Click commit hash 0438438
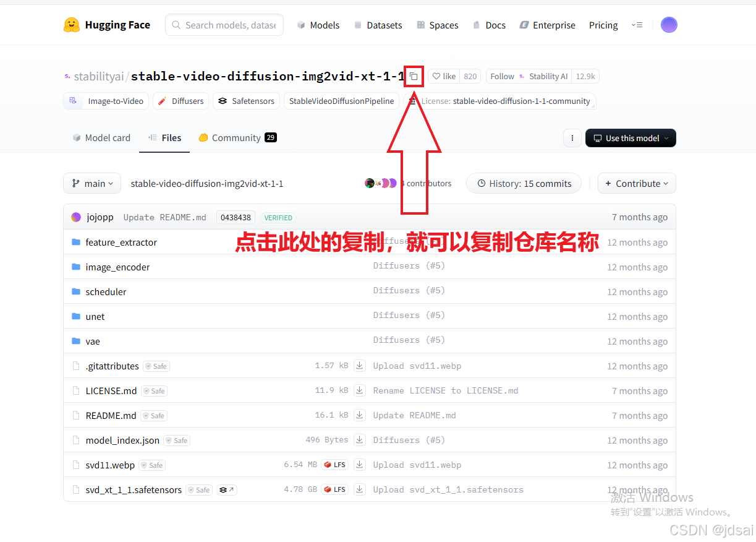 [236, 217]
